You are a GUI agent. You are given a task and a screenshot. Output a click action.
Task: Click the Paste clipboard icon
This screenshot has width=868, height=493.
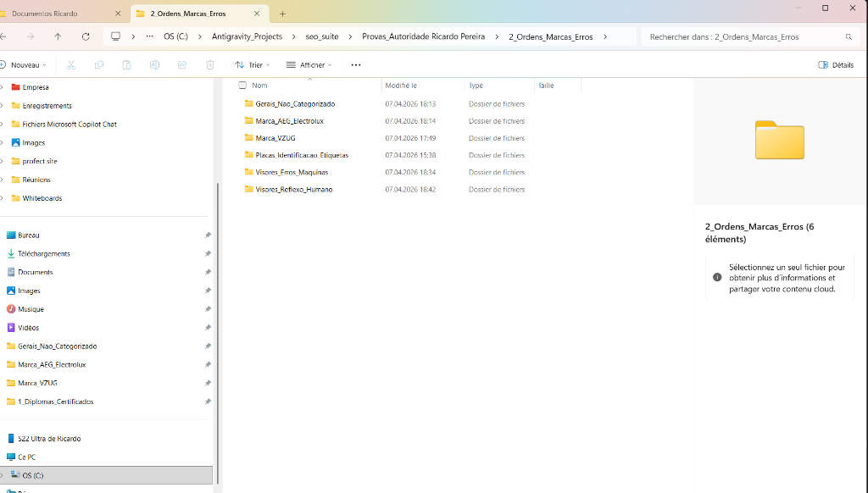tap(127, 64)
